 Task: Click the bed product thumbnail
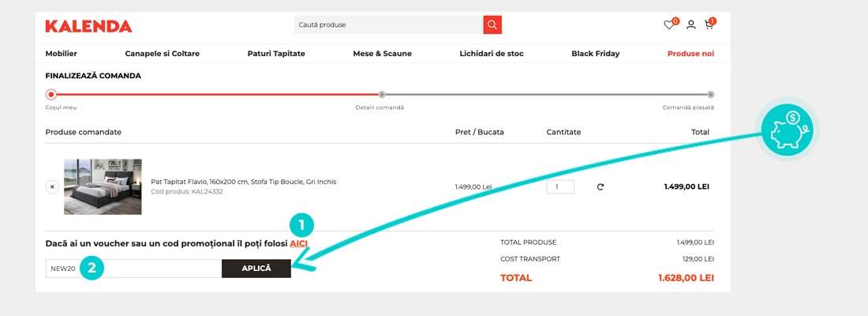coord(103,187)
